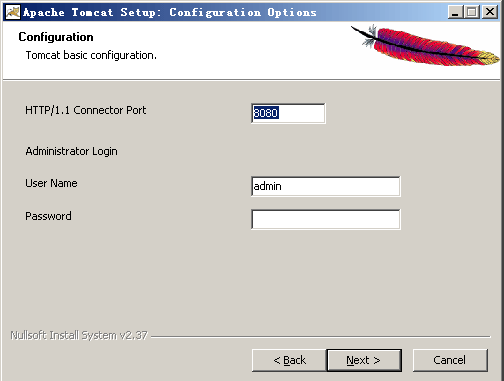The width and height of the screenshot is (504, 381).
Task: Focus the HTTP/1.1 Connector Port field
Action: click(x=288, y=113)
